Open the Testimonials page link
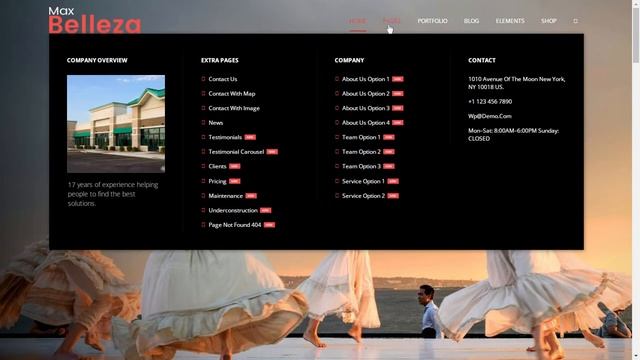Viewport: 640px width, 360px height. pyautogui.click(x=225, y=137)
